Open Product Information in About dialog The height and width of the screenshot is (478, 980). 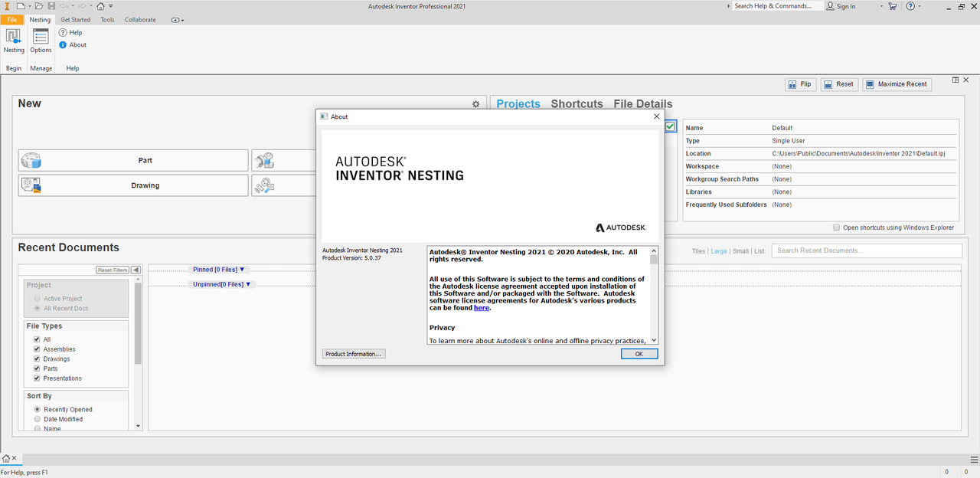coord(353,354)
